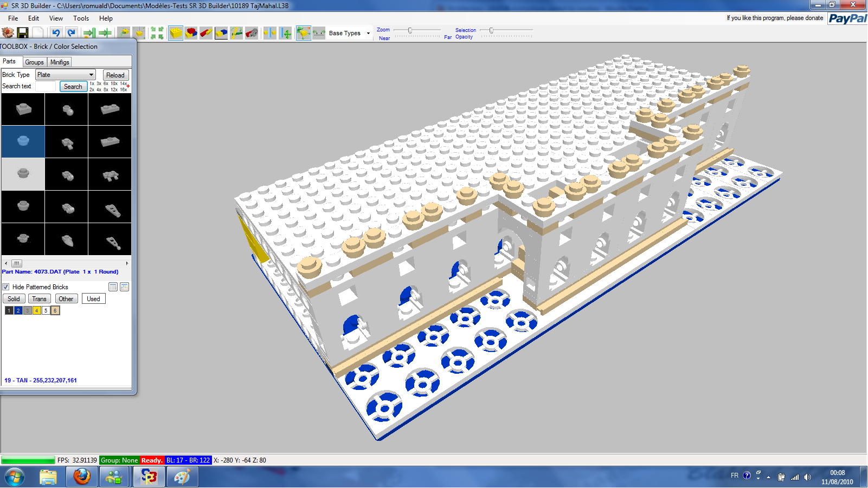
Task: Click the blue and yellow brick icon
Action: [x=221, y=33]
